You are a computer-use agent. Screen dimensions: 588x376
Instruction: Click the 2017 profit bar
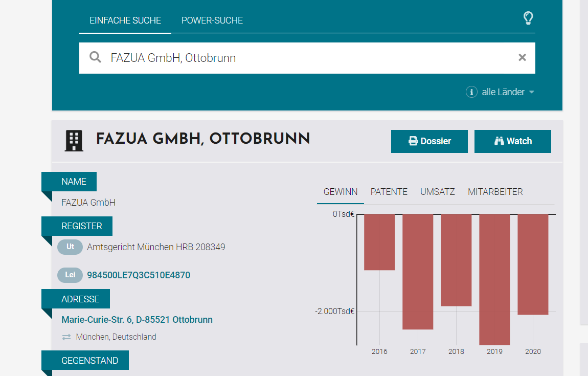(418, 272)
